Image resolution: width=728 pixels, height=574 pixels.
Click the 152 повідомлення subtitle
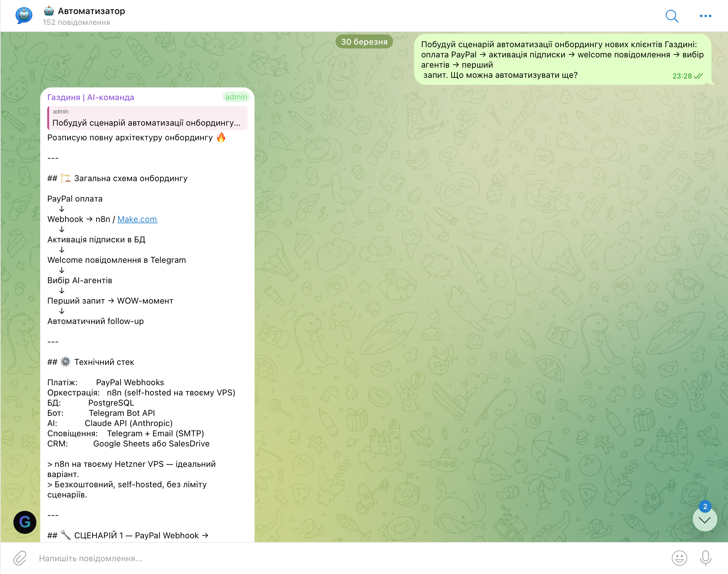coord(76,23)
